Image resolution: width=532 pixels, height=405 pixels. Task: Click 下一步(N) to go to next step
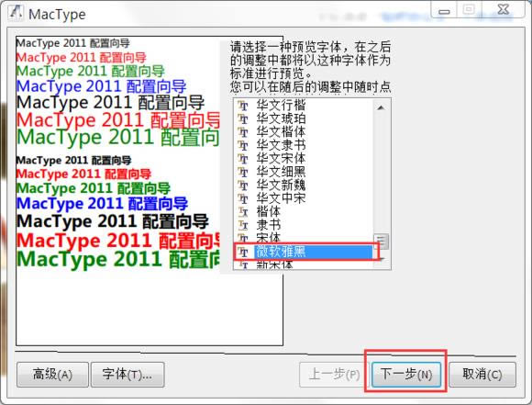click(406, 375)
